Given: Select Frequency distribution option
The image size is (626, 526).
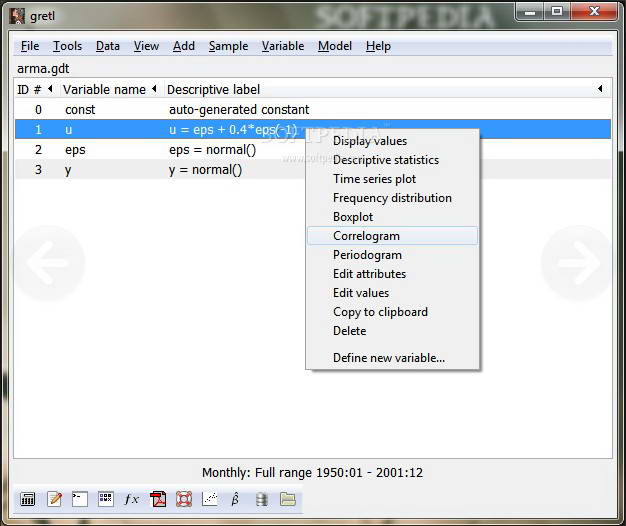Looking at the screenshot, I should pyautogui.click(x=392, y=198).
